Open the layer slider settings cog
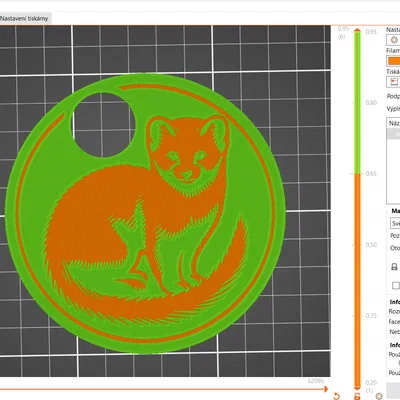 (x=379, y=396)
